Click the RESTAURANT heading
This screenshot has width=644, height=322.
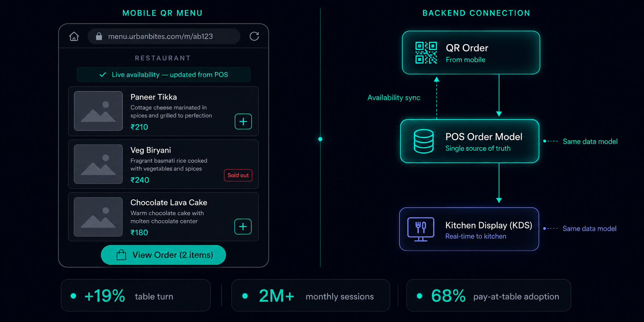point(163,58)
